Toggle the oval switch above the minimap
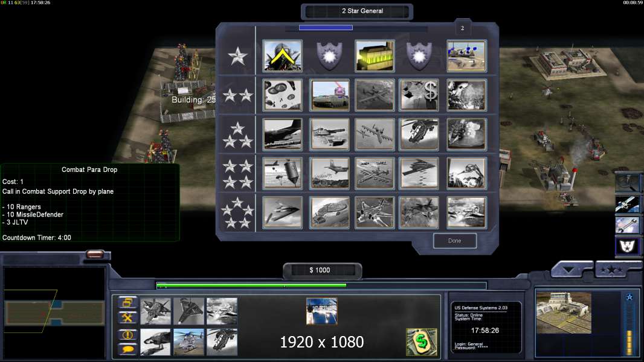Viewport: 644px width, 362px height. pos(95,254)
